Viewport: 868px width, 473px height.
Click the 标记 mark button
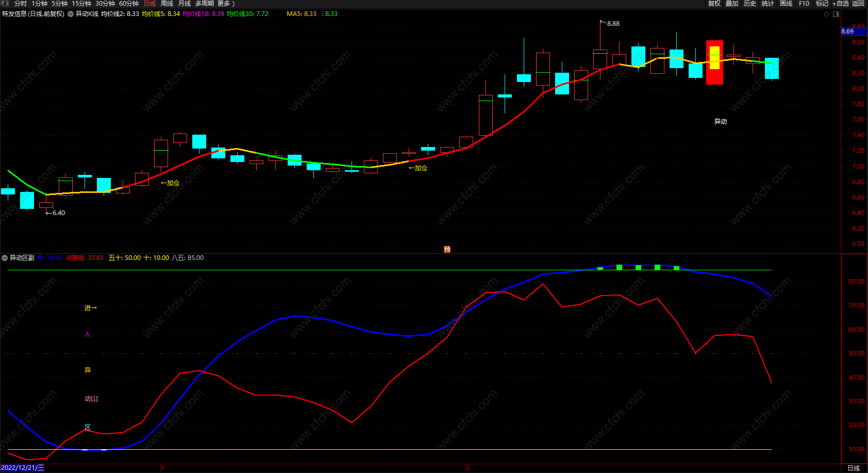pos(822,4)
